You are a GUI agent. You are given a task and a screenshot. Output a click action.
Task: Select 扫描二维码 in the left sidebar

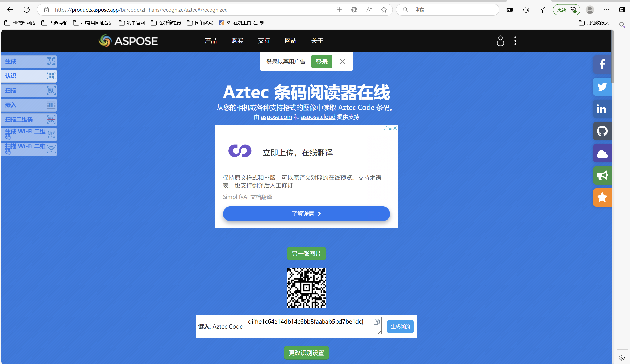pos(29,120)
